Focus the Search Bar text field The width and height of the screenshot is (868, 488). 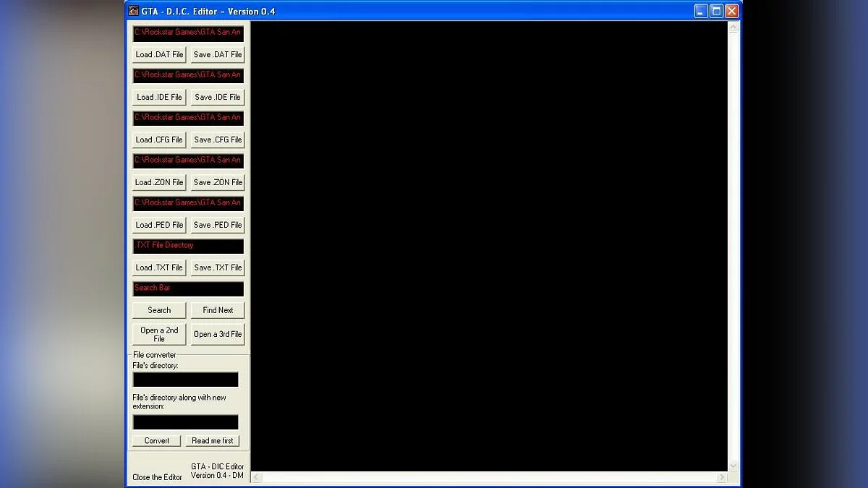[188, 288]
